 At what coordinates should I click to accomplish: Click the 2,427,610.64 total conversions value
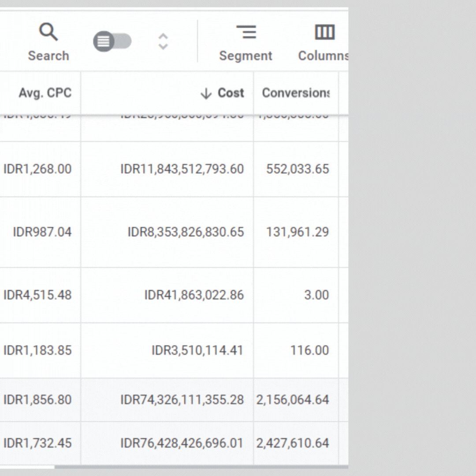(293, 443)
